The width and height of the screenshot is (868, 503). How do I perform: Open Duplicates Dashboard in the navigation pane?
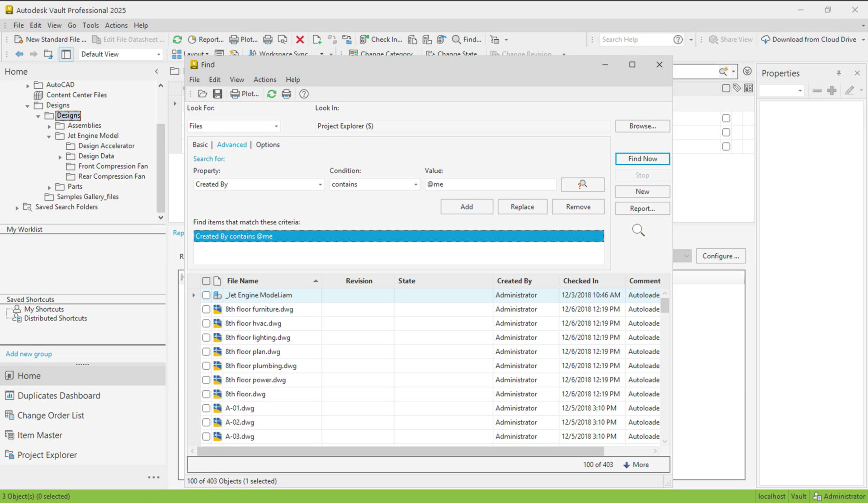click(x=59, y=395)
